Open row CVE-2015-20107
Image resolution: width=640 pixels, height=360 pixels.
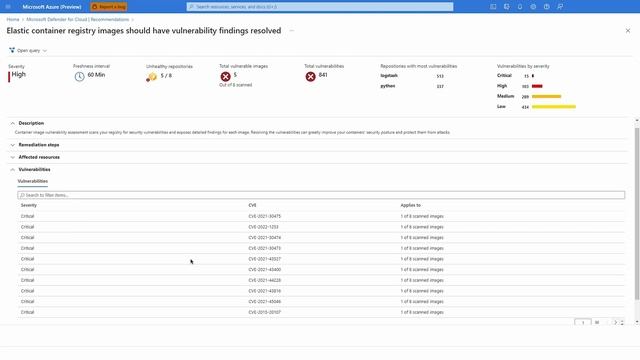(321, 312)
